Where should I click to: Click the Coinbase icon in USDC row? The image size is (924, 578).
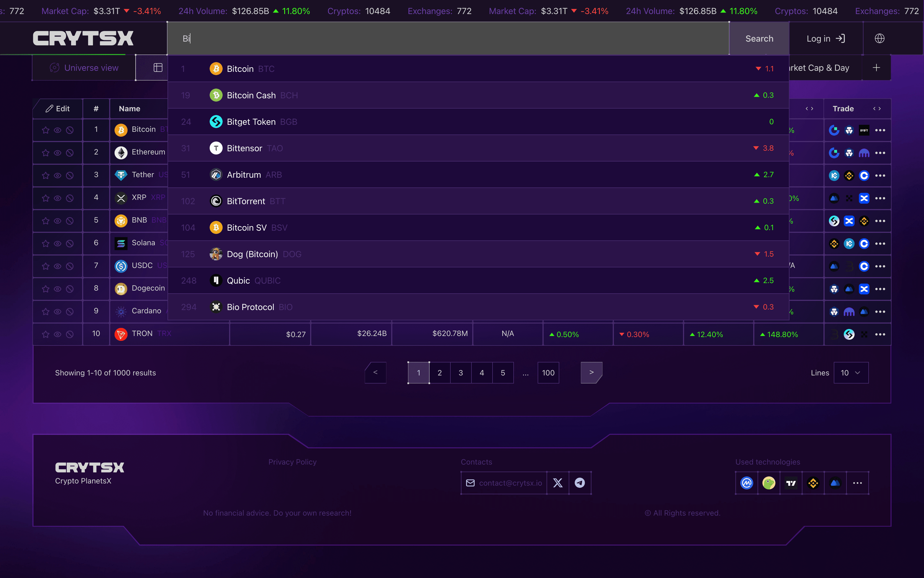point(864,266)
